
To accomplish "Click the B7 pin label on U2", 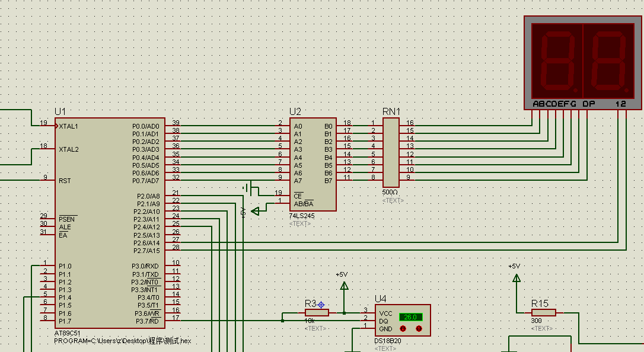I will (328, 181).
